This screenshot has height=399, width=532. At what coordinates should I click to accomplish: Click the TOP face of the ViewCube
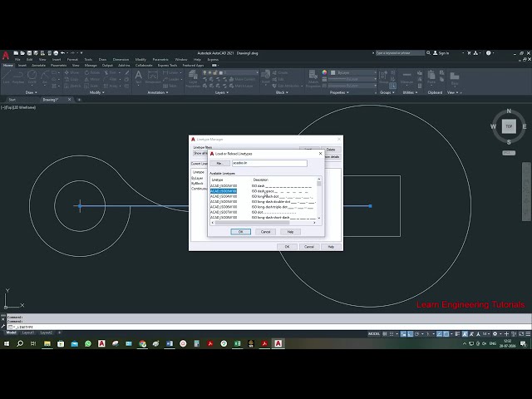[x=509, y=126]
